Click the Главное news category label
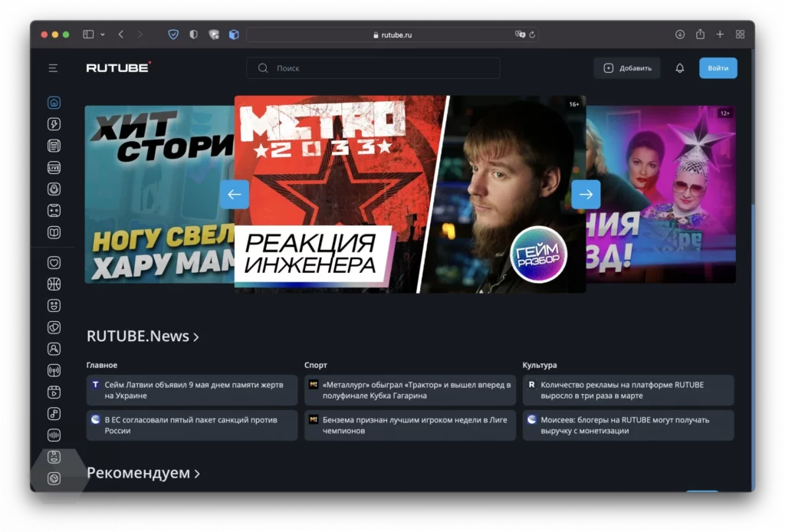Screen dimensions: 785x532 tap(102, 365)
